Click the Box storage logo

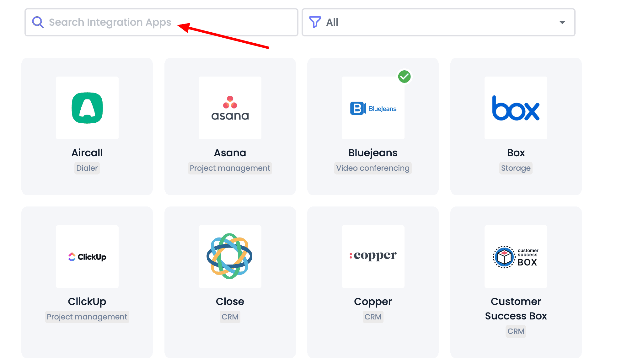[x=516, y=108]
